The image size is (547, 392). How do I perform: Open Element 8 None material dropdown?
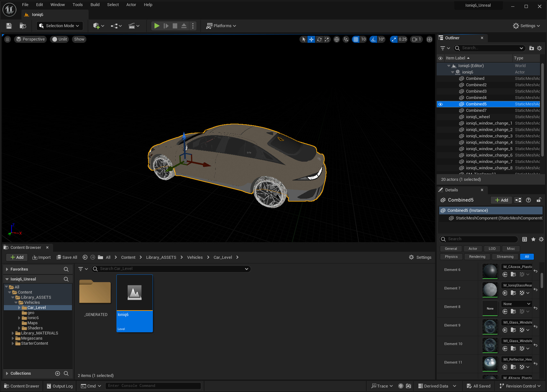pos(516,304)
